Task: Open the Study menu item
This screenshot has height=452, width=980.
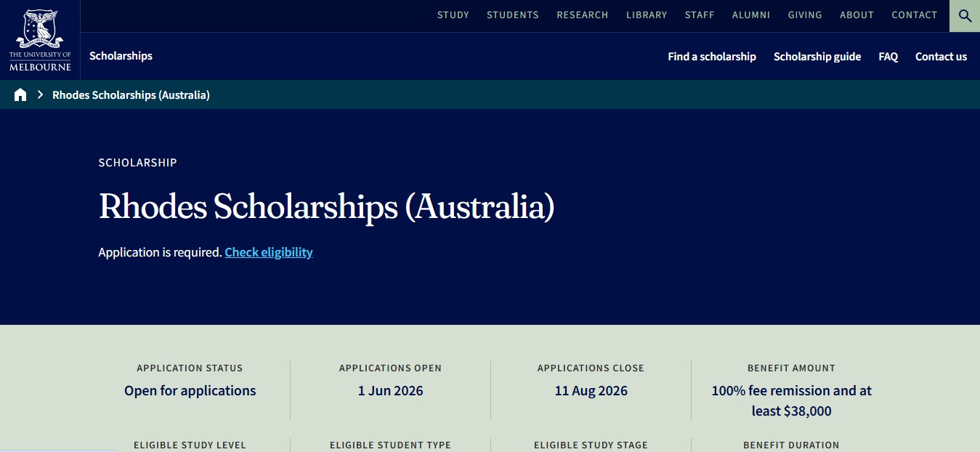Action: point(453,15)
